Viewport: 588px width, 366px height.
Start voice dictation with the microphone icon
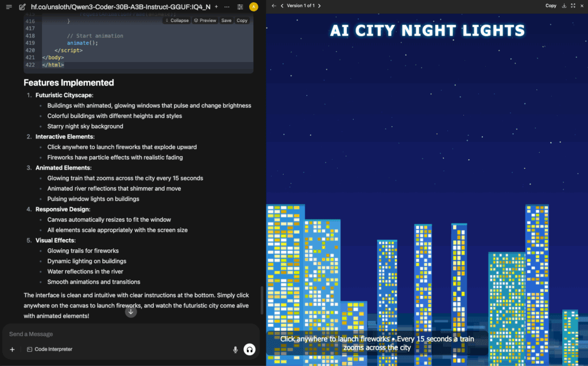tap(235, 349)
